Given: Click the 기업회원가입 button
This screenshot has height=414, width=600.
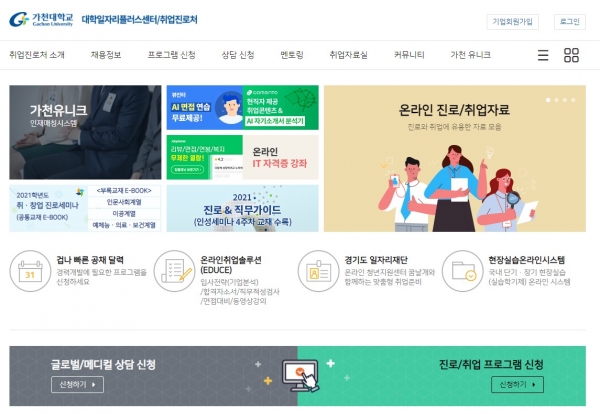Looking at the screenshot, I should pyautogui.click(x=512, y=21).
